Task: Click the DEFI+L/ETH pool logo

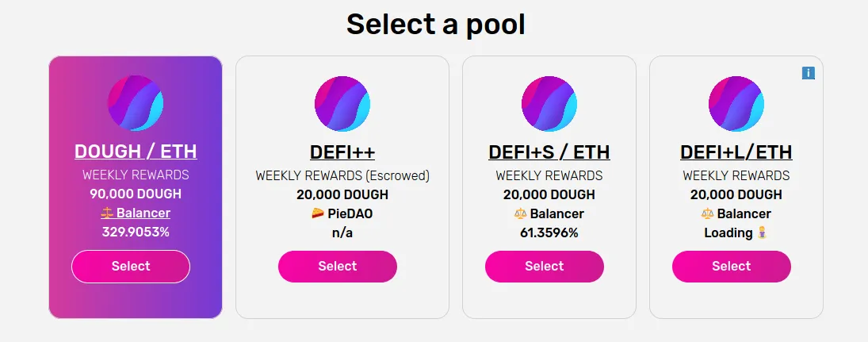Action: 736,104
